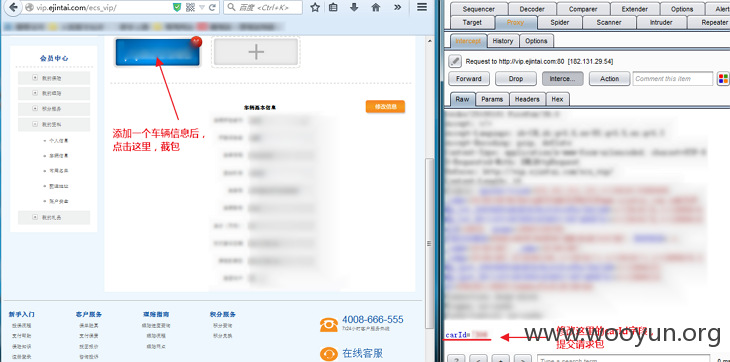Open the browser hamburger menu
Image resolution: width=730 pixels, height=362 pixels.
click(422, 7)
